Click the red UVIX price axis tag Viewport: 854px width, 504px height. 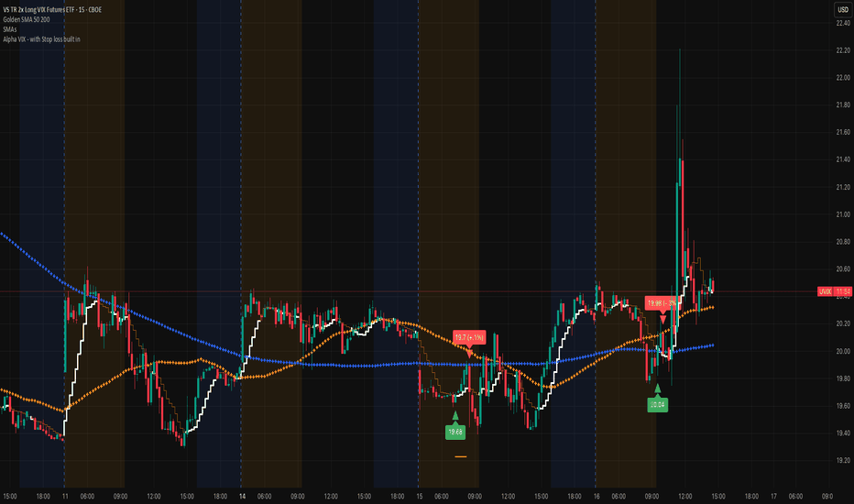point(825,291)
